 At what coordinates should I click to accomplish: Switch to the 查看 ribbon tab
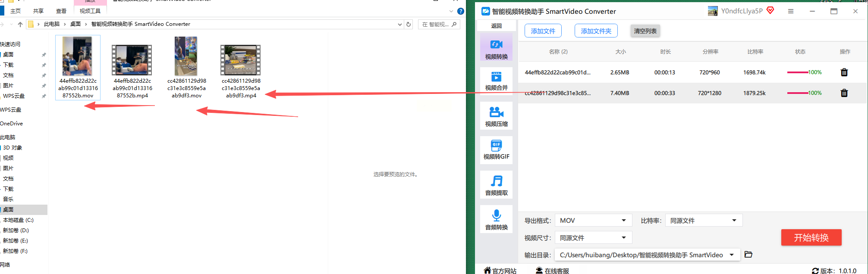tap(61, 11)
